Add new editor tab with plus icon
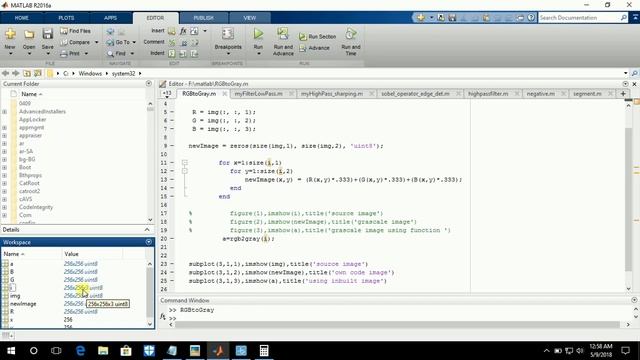The height and width of the screenshot is (360, 640). 623,94
